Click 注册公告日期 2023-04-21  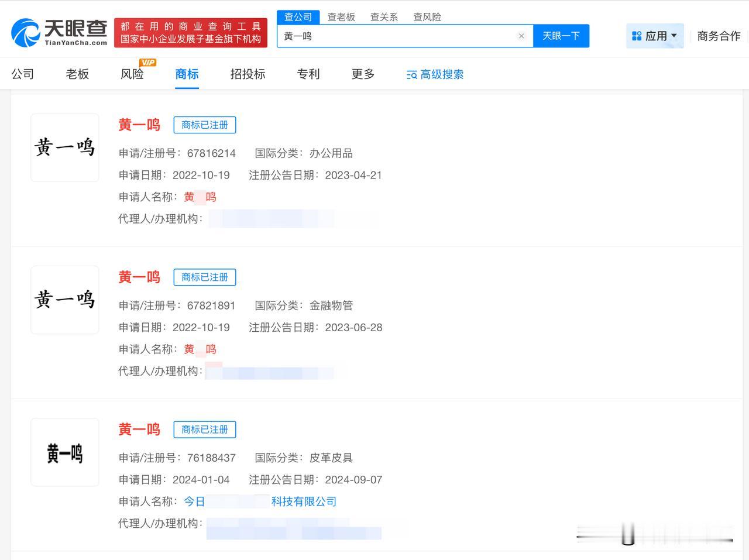click(x=353, y=175)
